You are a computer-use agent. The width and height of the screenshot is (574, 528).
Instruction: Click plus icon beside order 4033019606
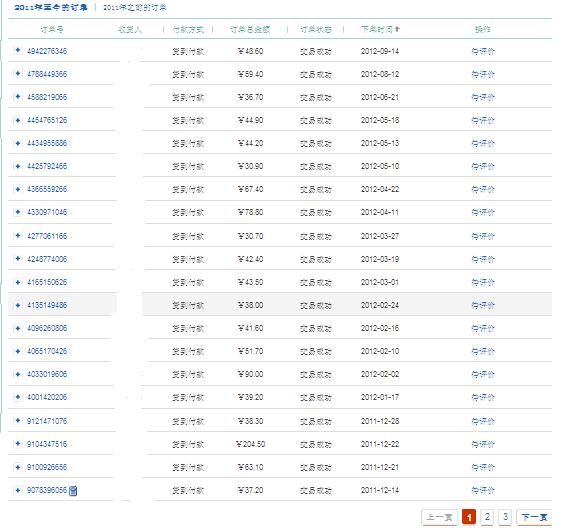18,373
